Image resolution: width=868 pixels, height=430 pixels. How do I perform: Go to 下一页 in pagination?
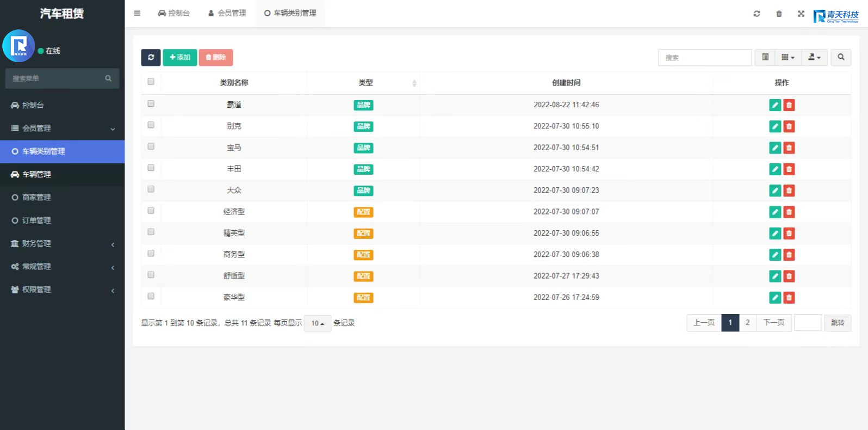(773, 323)
